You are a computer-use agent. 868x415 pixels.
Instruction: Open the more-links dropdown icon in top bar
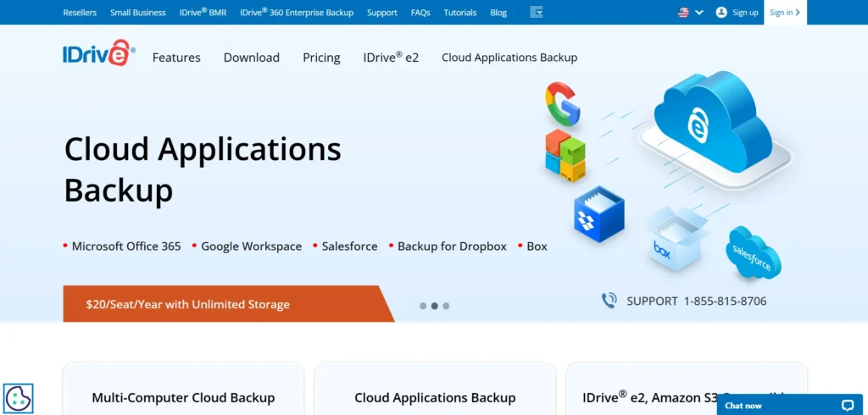(x=536, y=12)
